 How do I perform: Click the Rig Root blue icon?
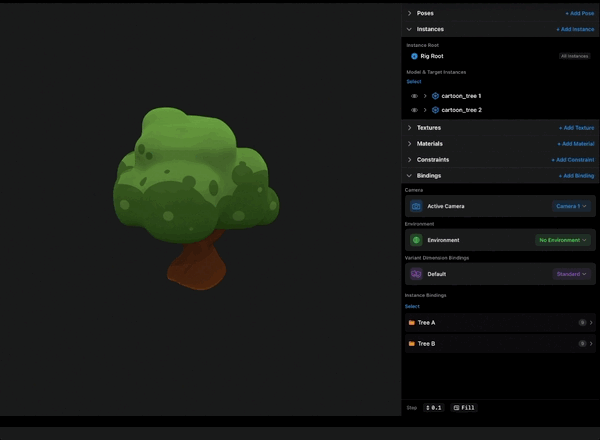414,56
